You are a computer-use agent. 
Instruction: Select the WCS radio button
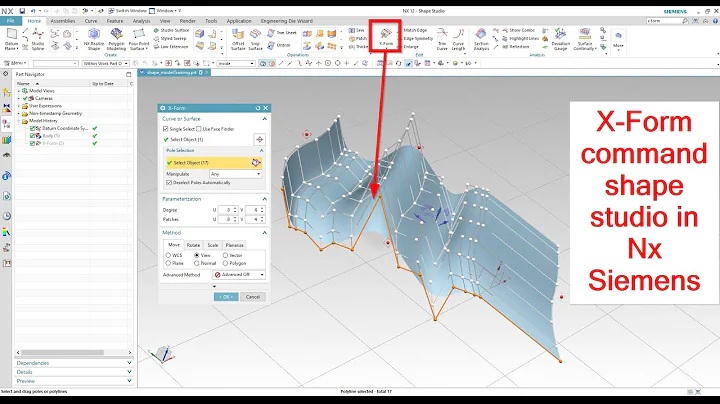pyautogui.click(x=168, y=255)
